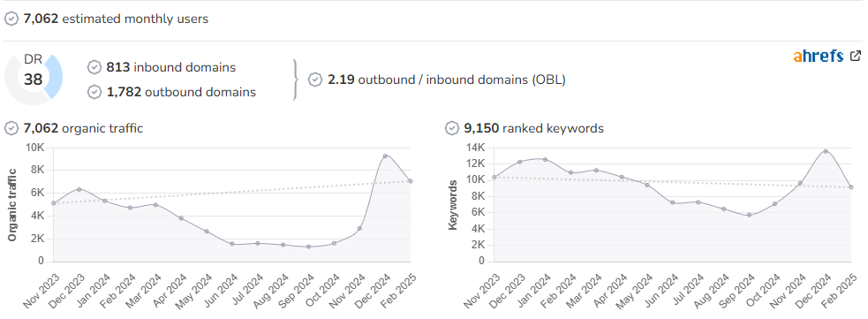Select the Nov 2023 point on organic traffic chart

click(x=54, y=203)
